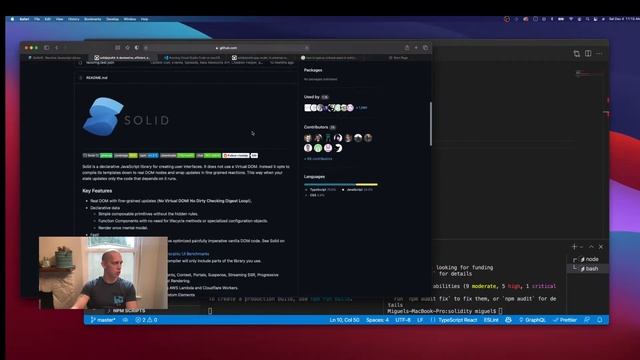Click the Prettier status bar item
Viewport: 640px width, 360px height.
coord(565,320)
